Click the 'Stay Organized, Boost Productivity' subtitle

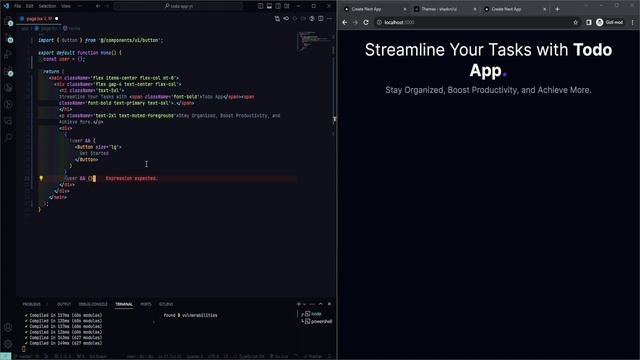[x=488, y=90]
